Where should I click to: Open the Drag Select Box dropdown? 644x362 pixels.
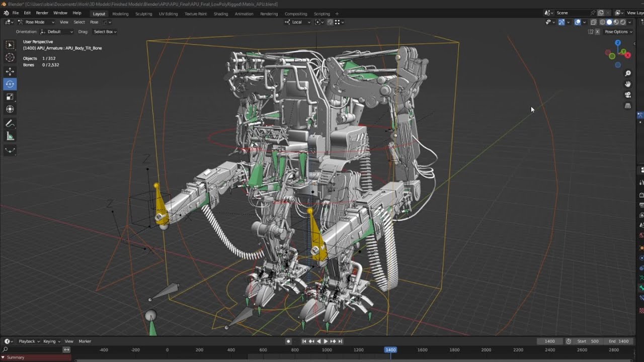(105, 32)
